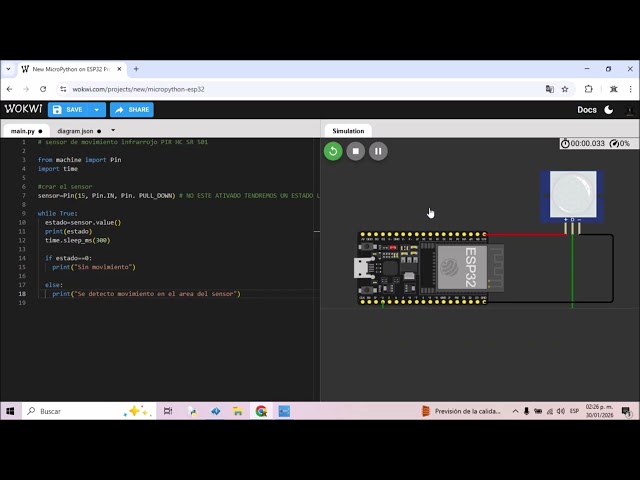This screenshot has height=480, width=640.
Task: Open the browser extensions puzzle icon
Action: (x=588, y=89)
